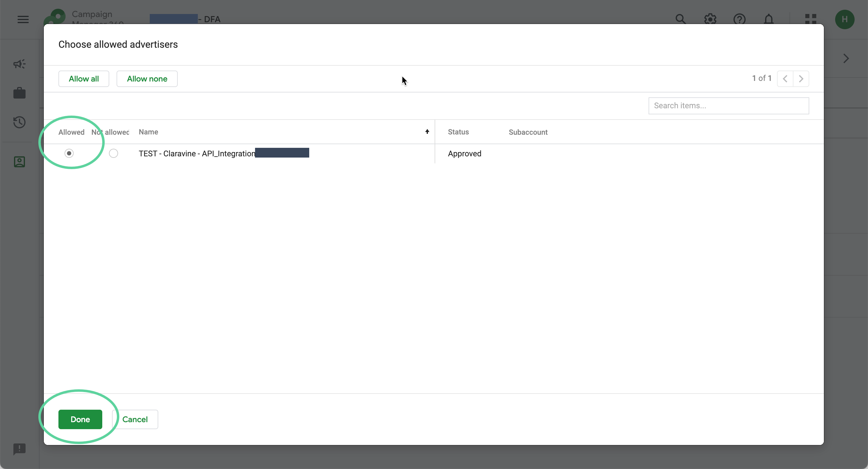Focus the Search items field
This screenshot has height=469, width=868.
pos(729,106)
